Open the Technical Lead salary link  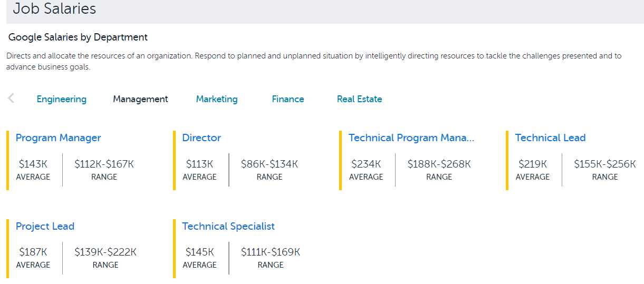coord(550,138)
